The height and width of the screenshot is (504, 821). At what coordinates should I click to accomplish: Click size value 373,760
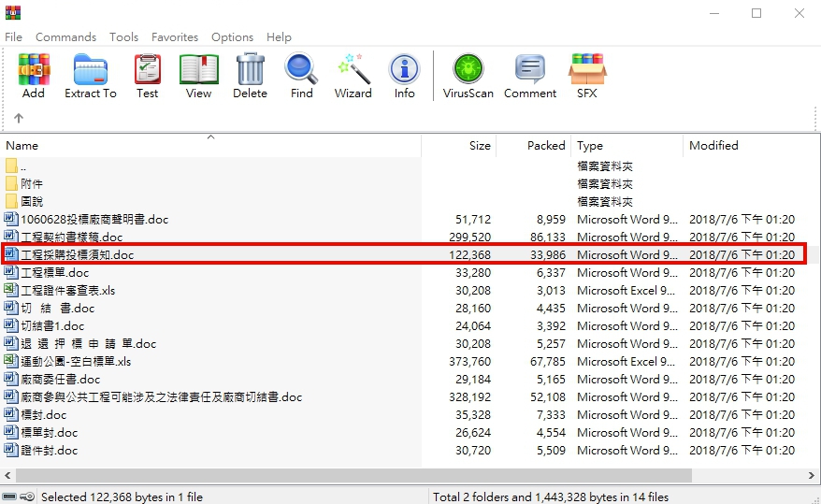point(470,362)
